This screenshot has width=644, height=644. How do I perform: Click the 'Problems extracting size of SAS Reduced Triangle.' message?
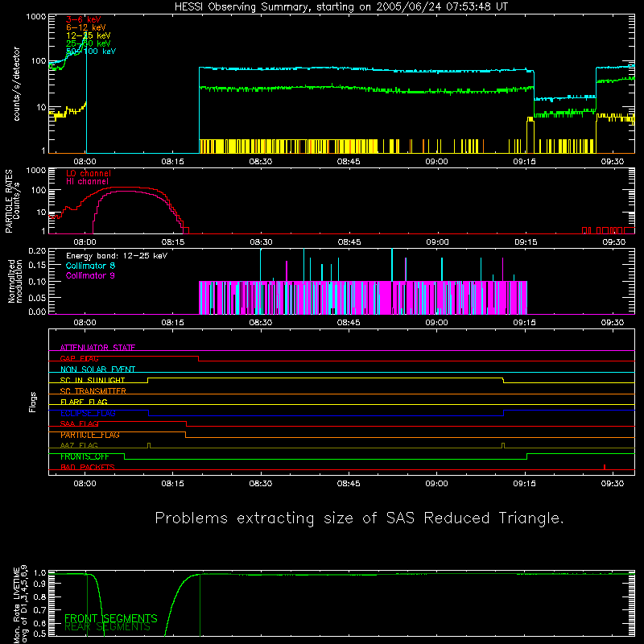[x=359, y=518]
